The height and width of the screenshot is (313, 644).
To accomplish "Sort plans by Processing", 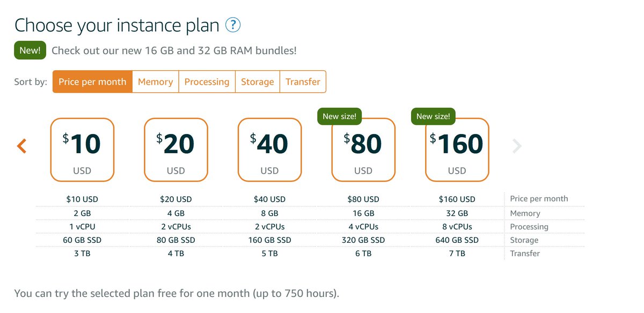I will (207, 82).
